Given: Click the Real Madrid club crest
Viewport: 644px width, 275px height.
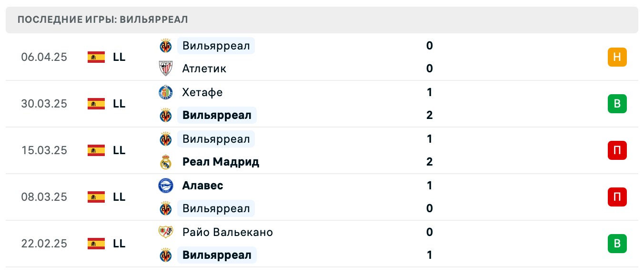Looking at the screenshot, I should click(165, 162).
